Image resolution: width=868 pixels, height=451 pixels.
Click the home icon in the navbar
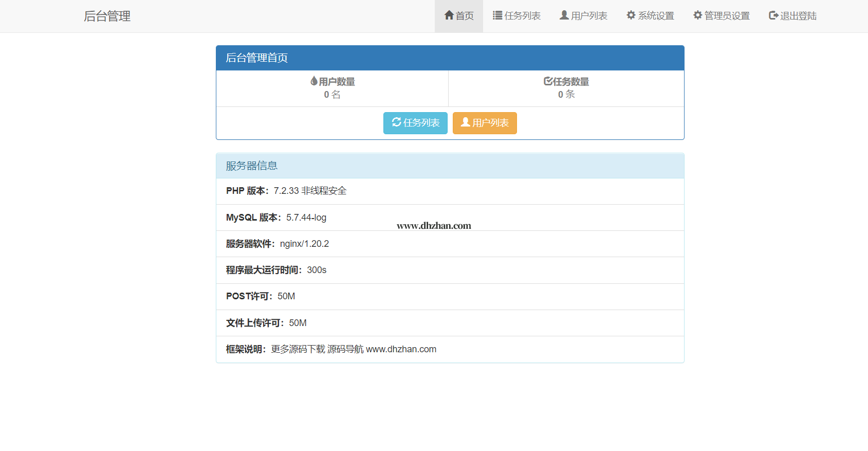tap(449, 15)
